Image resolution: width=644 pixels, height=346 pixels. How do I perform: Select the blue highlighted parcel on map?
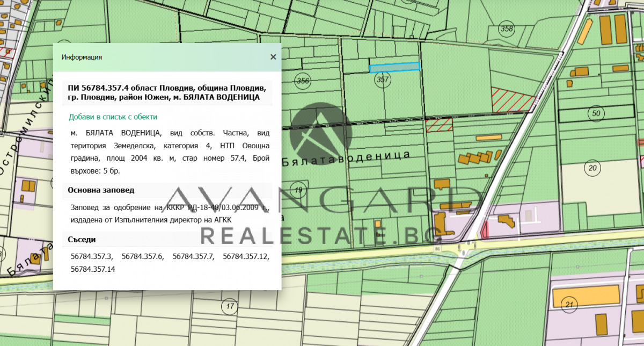click(x=394, y=67)
